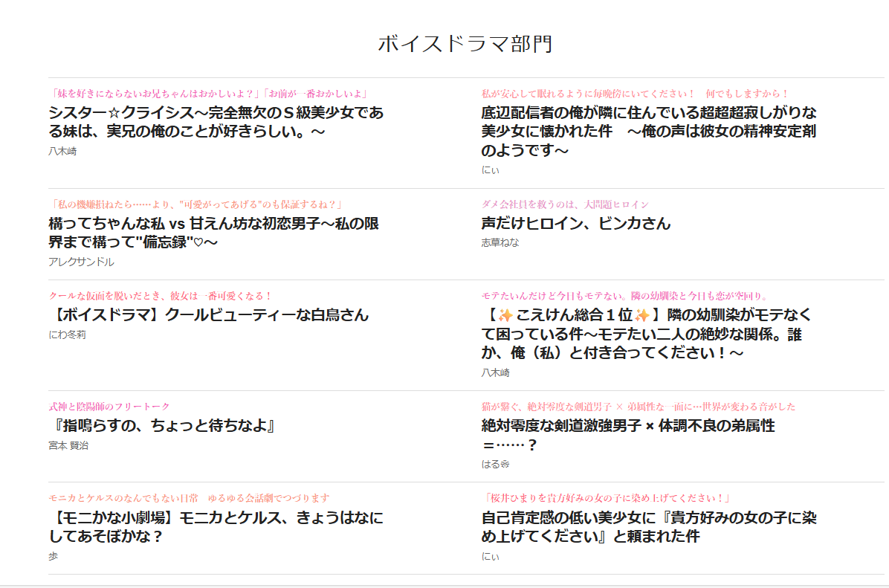Viewport: 889px width, 588px height.
Task: Open 声だけヒロイン、ビンカさん title
Action: (x=575, y=223)
